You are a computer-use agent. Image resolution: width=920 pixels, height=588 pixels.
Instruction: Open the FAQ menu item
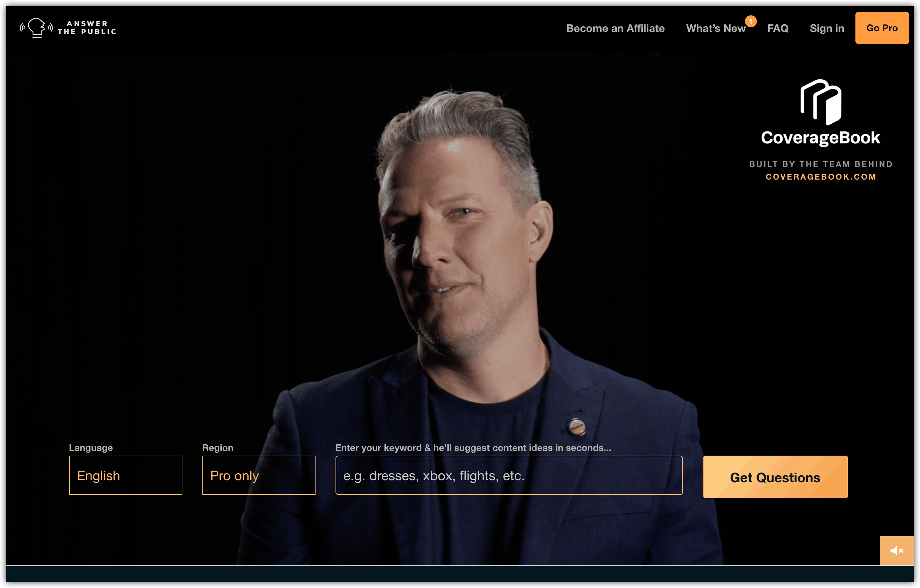778,28
